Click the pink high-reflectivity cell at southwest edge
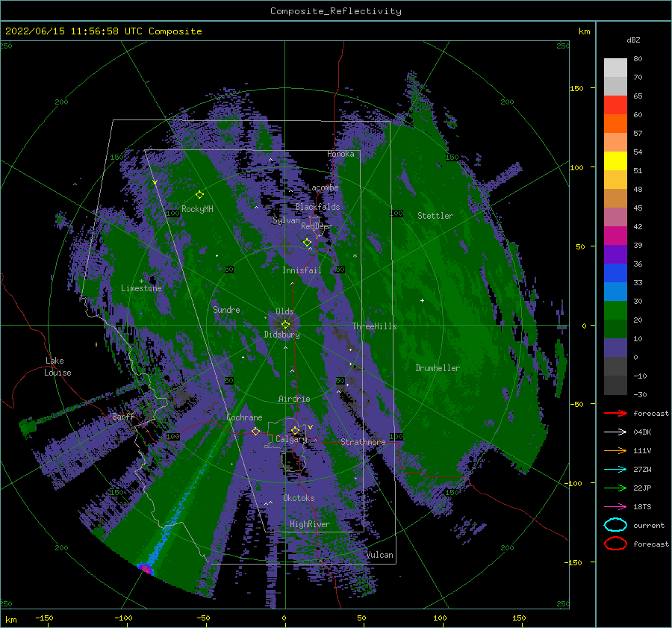The width and height of the screenshot is (672, 628). (146, 569)
